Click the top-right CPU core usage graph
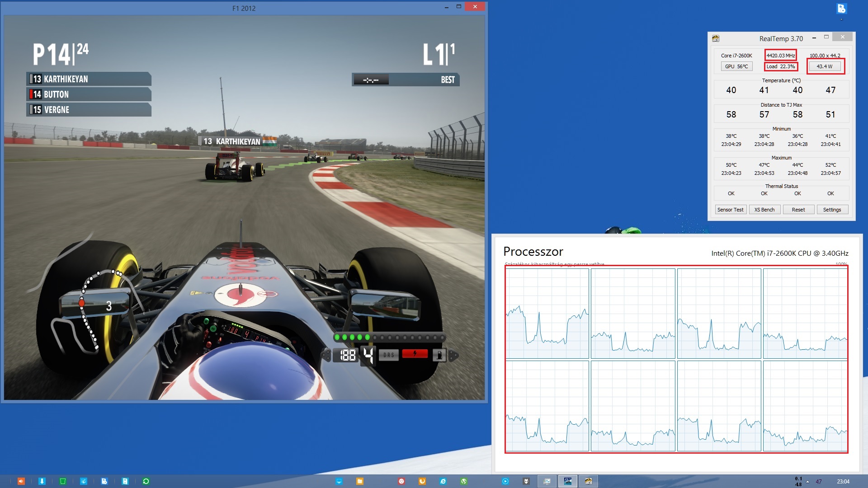This screenshot has height=488, width=868. coord(805,314)
